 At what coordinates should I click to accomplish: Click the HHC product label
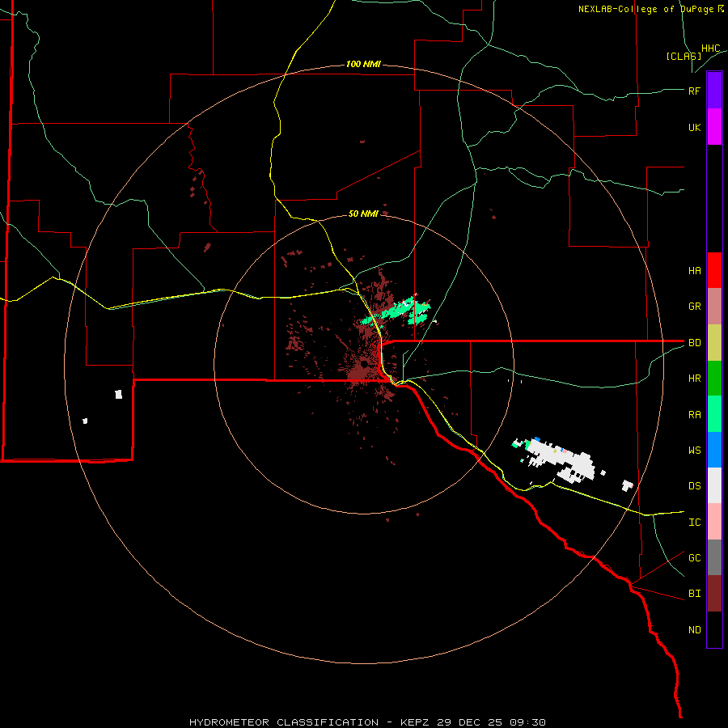click(x=711, y=49)
